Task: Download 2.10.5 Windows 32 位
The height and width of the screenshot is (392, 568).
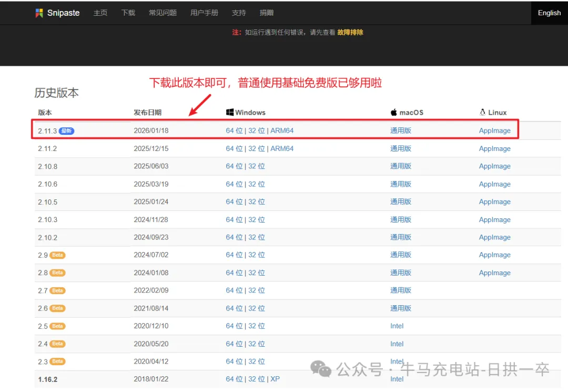Action: point(257,202)
